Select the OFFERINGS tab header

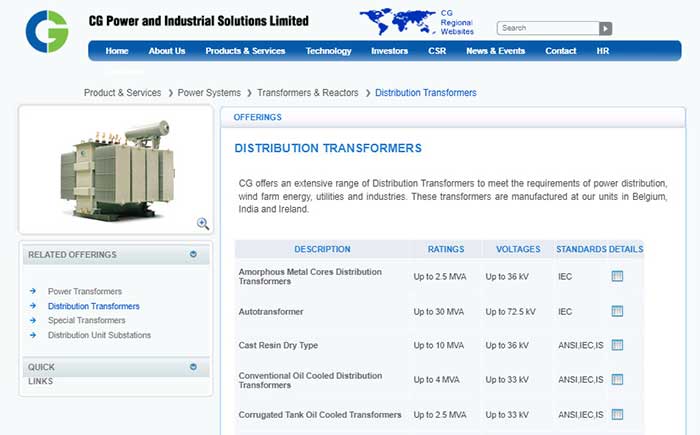[258, 117]
